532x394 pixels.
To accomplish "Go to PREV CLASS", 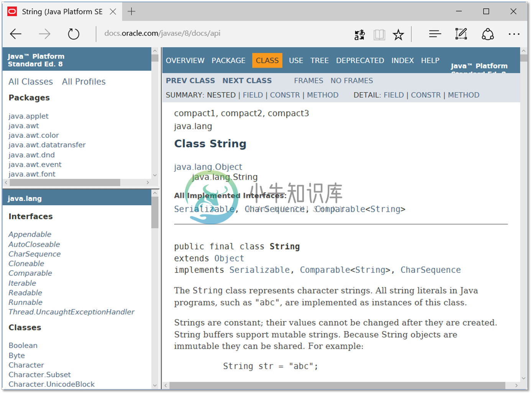I will click(190, 81).
